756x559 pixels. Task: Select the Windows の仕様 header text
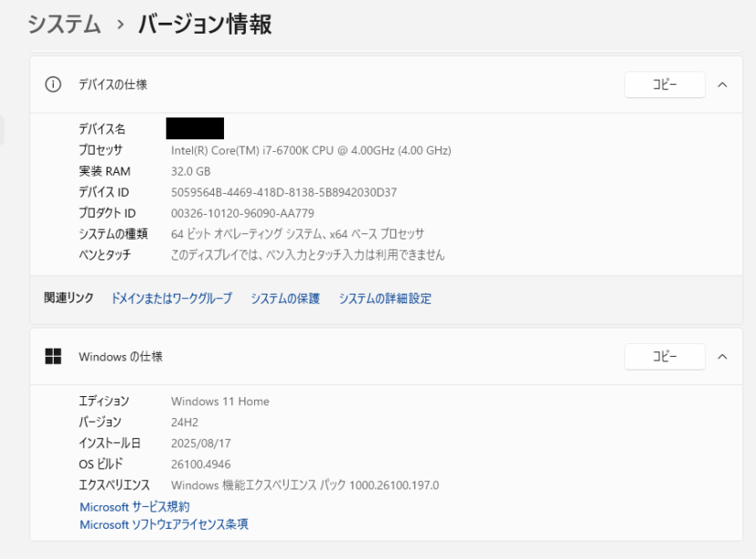tap(120, 357)
